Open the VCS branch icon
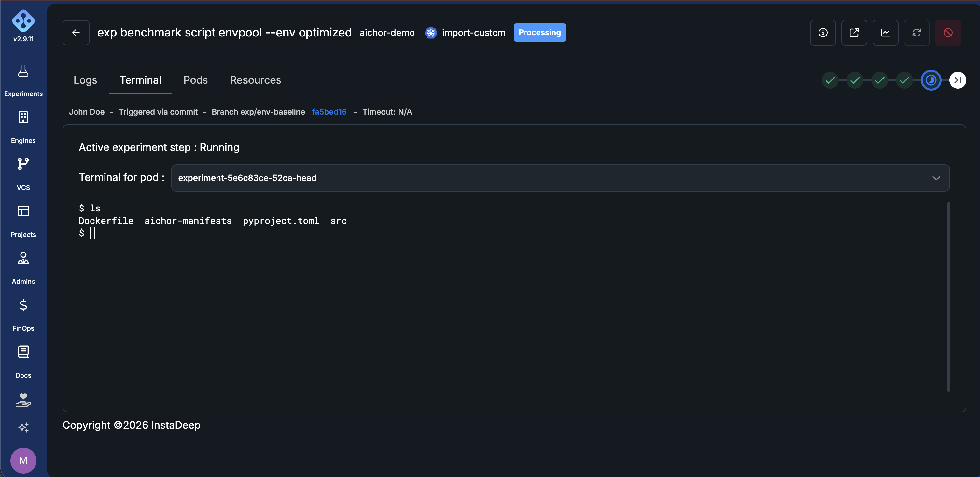Viewport: 980px width, 477px height. (x=23, y=164)
